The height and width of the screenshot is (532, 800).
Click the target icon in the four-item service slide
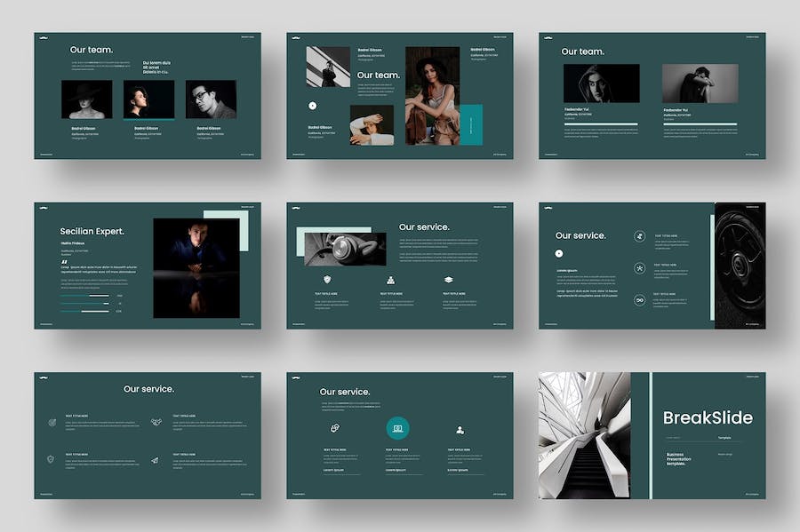click(x=52, y=423)
